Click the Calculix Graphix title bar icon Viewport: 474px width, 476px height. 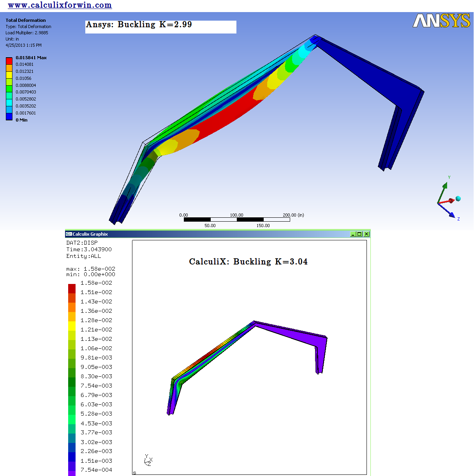point(69,234)
